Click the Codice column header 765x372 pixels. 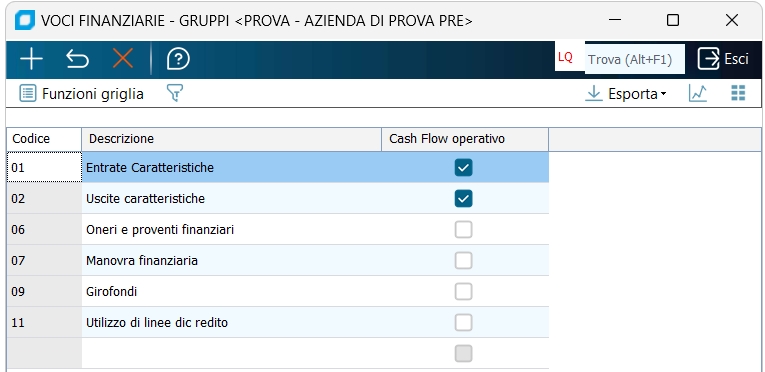44,139
